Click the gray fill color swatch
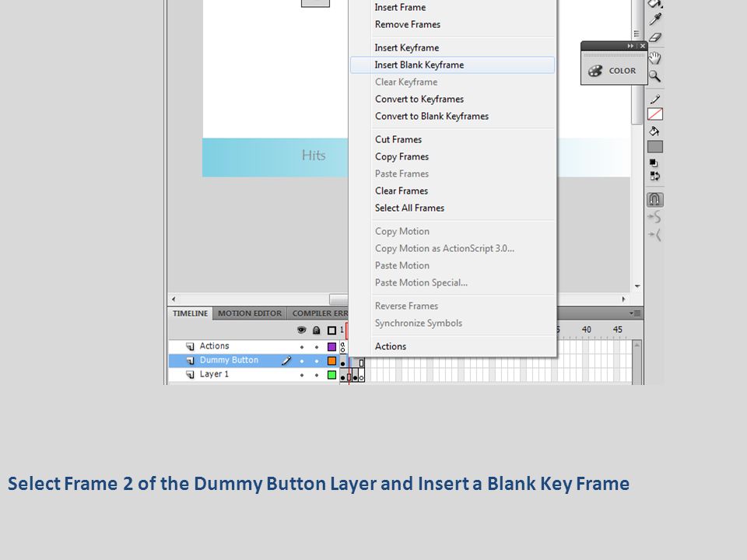 (655, 147)
